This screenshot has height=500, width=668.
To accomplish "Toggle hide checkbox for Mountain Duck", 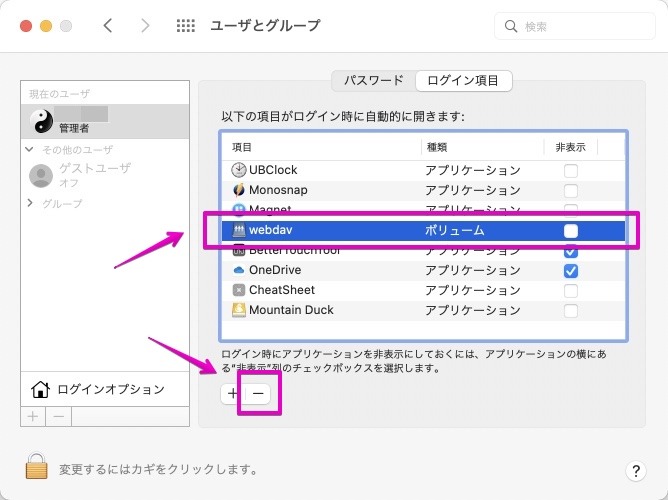I will pos(571,311).
